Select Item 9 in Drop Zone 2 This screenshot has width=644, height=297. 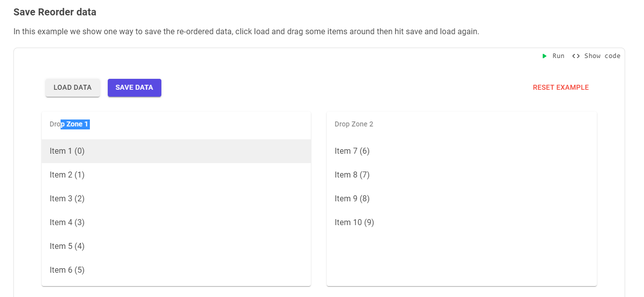point(352,198)
